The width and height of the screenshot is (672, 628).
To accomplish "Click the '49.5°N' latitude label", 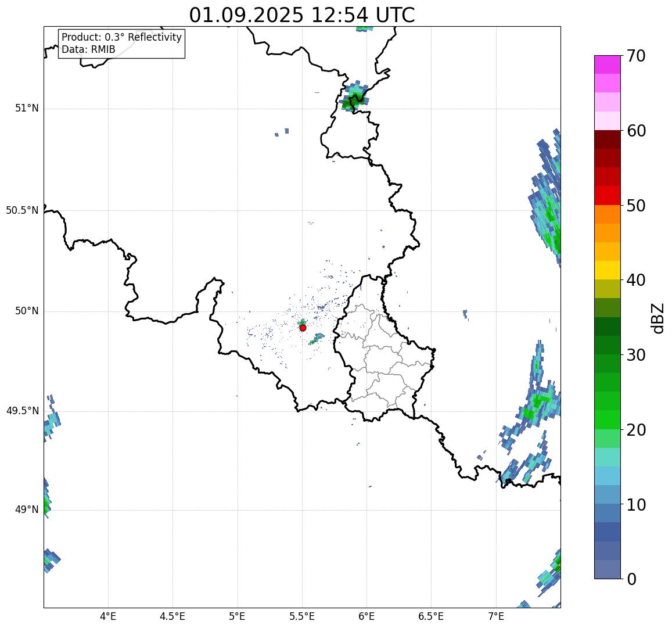I will pyautogui.click(x=22, y=411).
